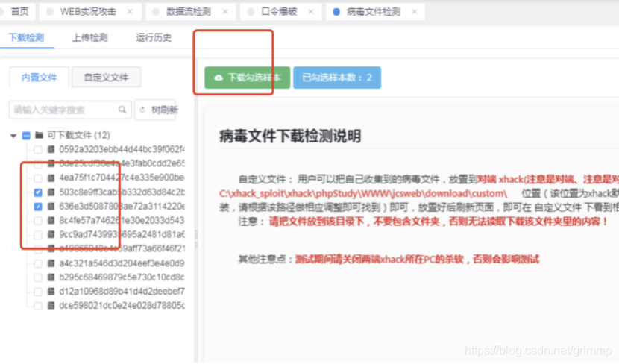
Task: Check the a4c321a546d3 file checkbox
Action: (x=38, y=263)
